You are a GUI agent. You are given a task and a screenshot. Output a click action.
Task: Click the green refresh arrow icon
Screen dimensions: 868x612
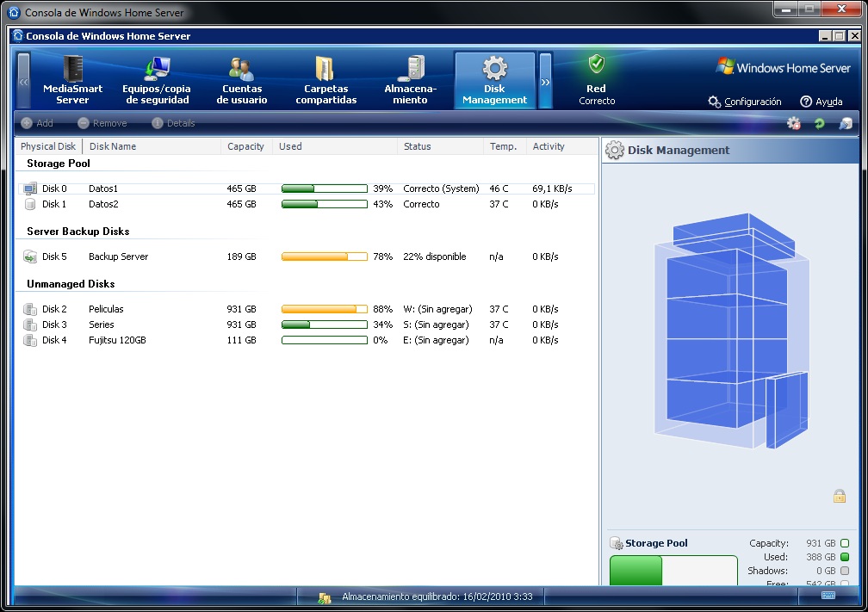click(819, 124)
